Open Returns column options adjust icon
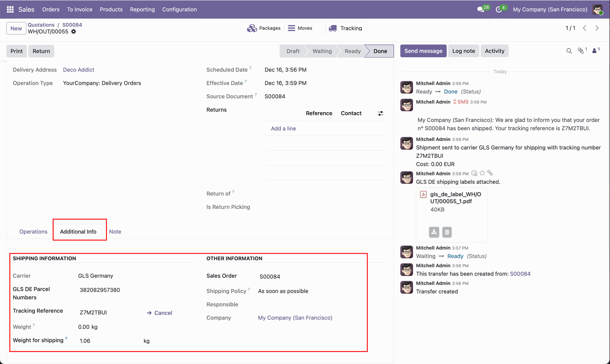Image resolution: width=610 pixels, height=364 pixels. [x=380, y=113]
